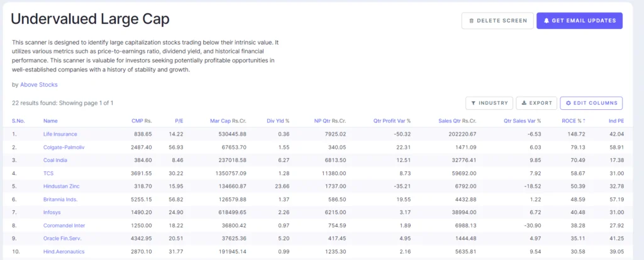The height and width of the screenshot is (260, 644).
Task: Sort by CMP Rs. column
Action: tap(142, 121)
